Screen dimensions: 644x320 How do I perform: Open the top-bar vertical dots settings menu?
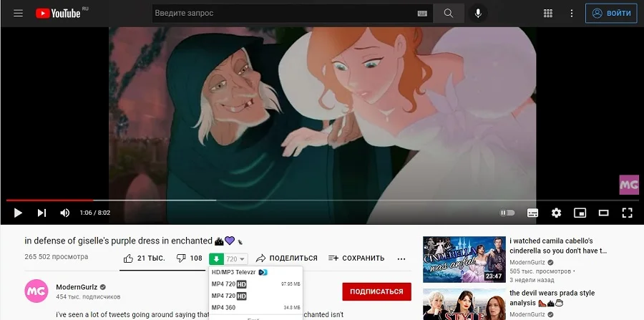click(x=571, y=13)
